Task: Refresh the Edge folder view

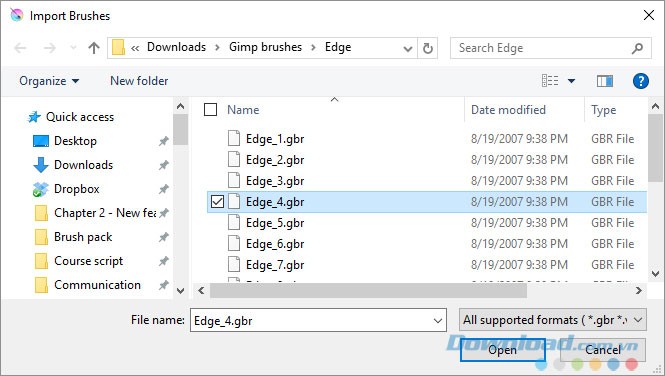Action: (x=428, y=48)
